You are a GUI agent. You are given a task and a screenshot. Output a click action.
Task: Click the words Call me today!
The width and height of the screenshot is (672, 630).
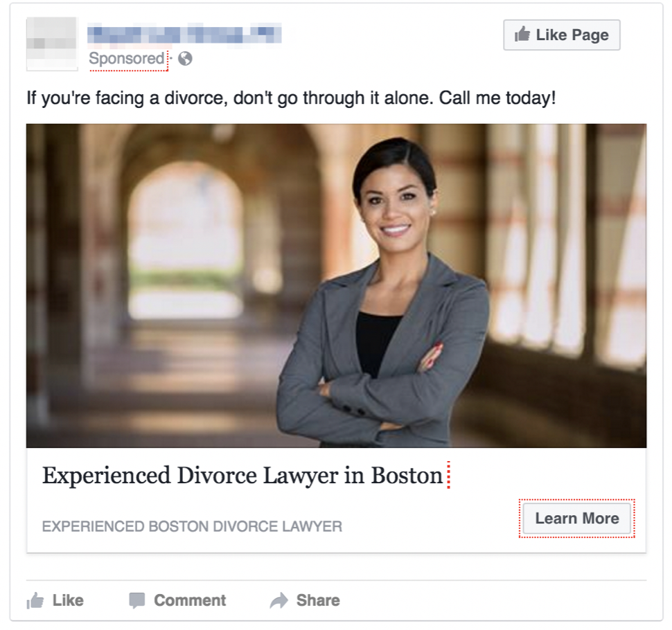pyautogui.click(x=497, y=98)
